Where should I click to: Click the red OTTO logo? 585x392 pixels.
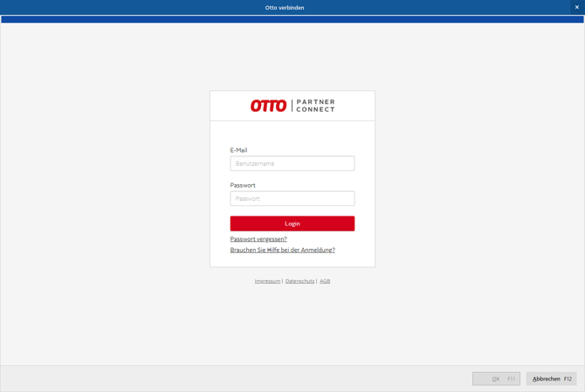(x=268, y=106)
